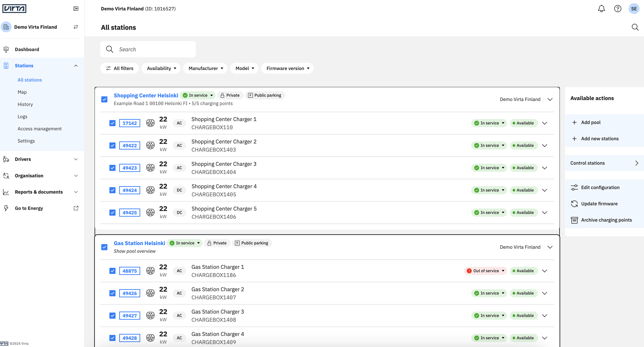This screenshot has width=644, height=347.
Task: Click the All filters sliders icon
Action: (108, 68)
